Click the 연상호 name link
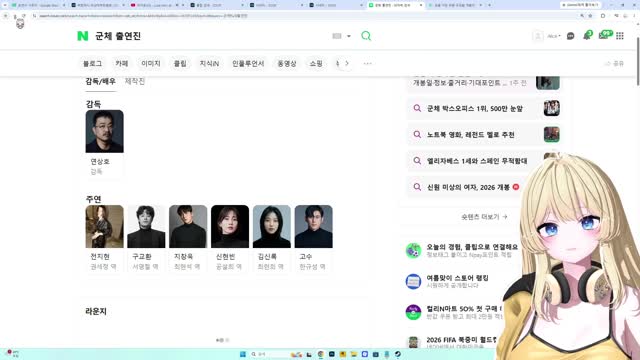Screen dimensions: 640x360 click(100, 162)
